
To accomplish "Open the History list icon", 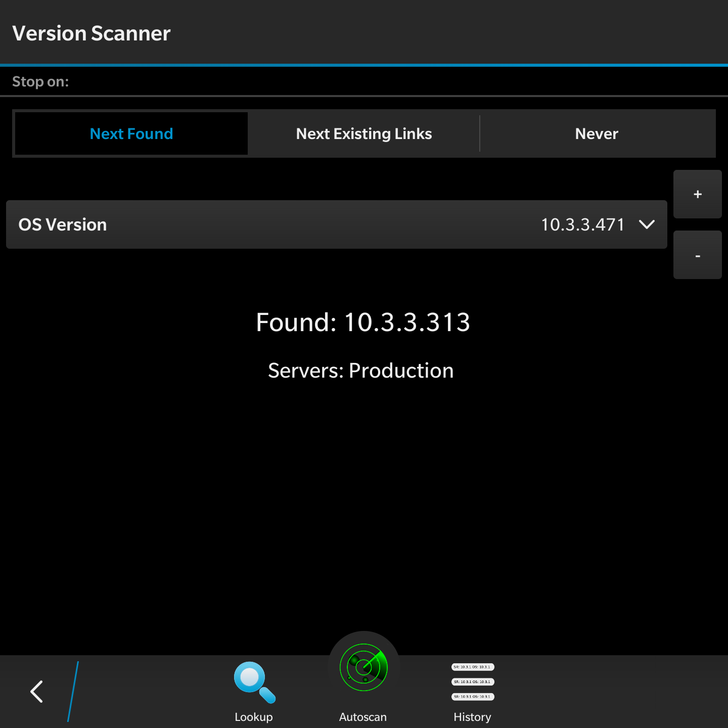I will (473, 682).
